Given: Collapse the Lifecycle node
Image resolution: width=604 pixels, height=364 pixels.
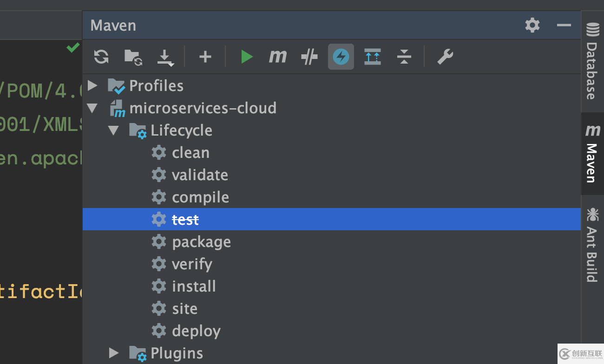Looking at the screenshot, I should point(114,130).
